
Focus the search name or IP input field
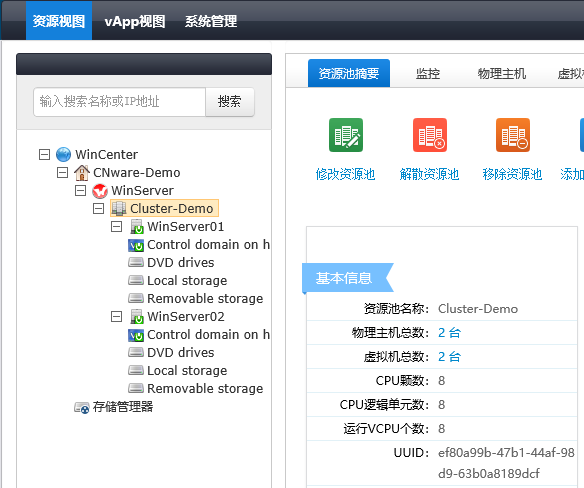click(x=120, y=102)
